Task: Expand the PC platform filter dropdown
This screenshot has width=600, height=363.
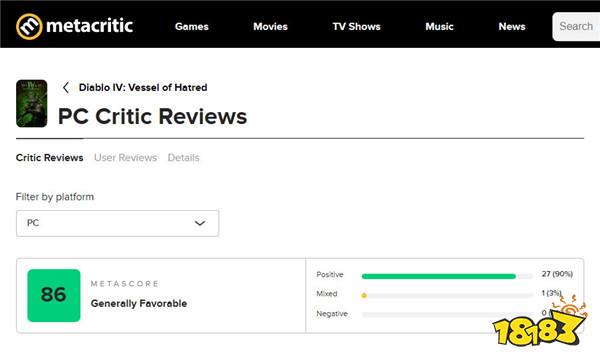Action: [x=117, y=223]
